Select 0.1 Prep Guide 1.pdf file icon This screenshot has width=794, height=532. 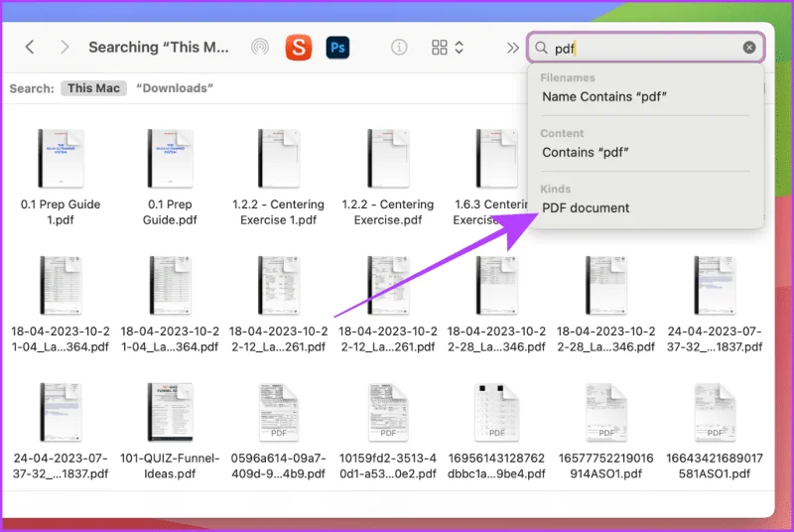point(61,159)
